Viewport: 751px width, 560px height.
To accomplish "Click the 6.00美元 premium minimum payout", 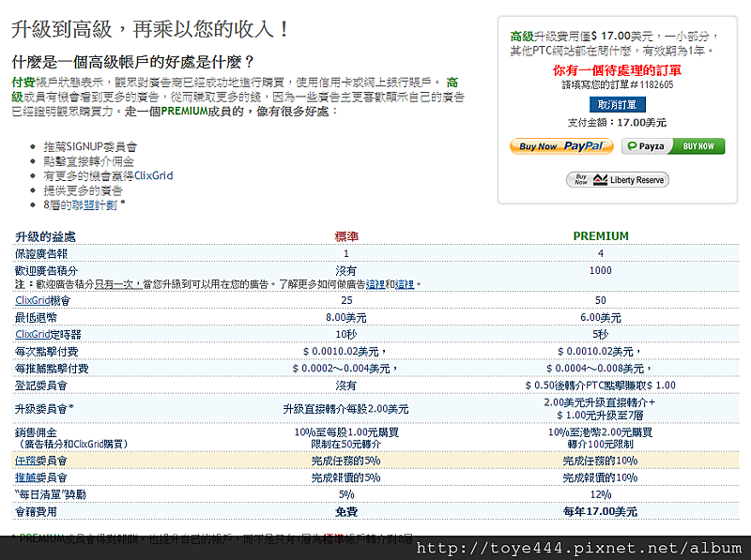I will [601, 318].
